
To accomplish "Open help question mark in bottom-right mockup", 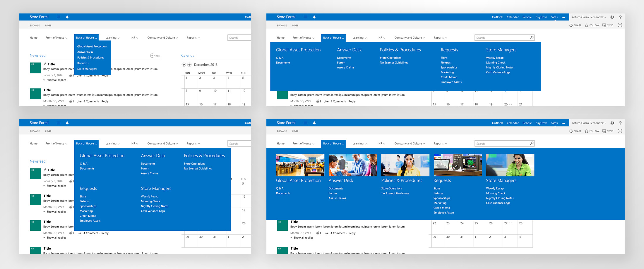I will [x=620, y=123].
